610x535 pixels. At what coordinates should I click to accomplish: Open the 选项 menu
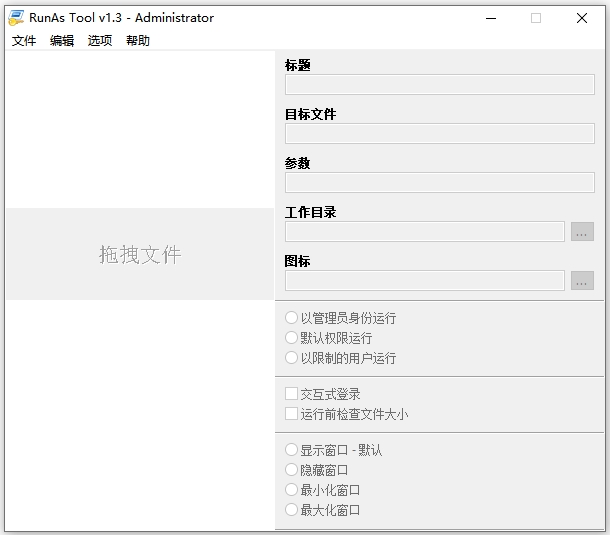[100, 40]
